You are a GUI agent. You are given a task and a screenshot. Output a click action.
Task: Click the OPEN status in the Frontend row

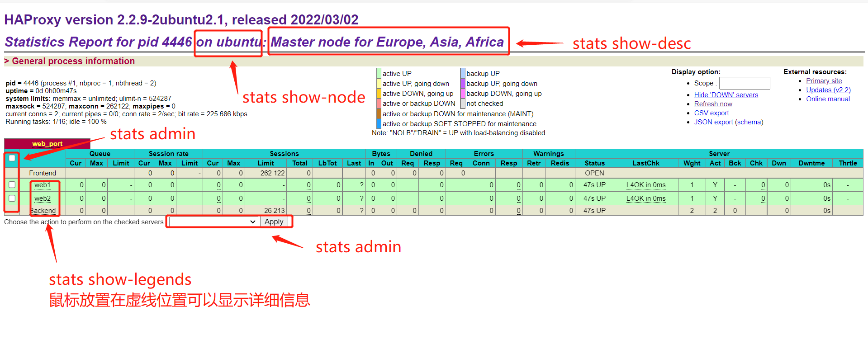[x=594, y=173]
